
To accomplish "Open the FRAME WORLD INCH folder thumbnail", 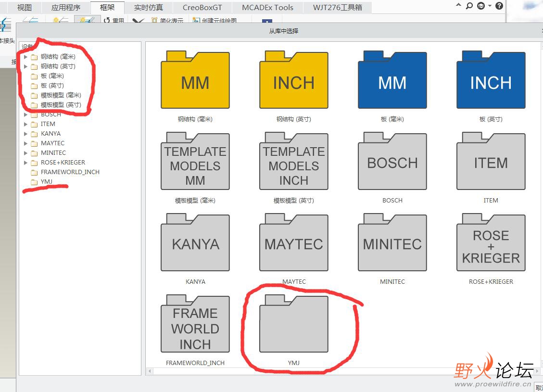I will (x=195, y=324).
